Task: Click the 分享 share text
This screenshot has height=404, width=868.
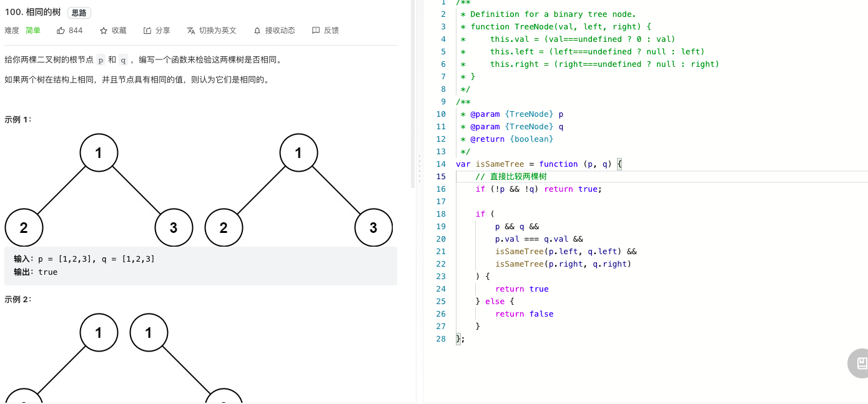Action: point(163,30)
